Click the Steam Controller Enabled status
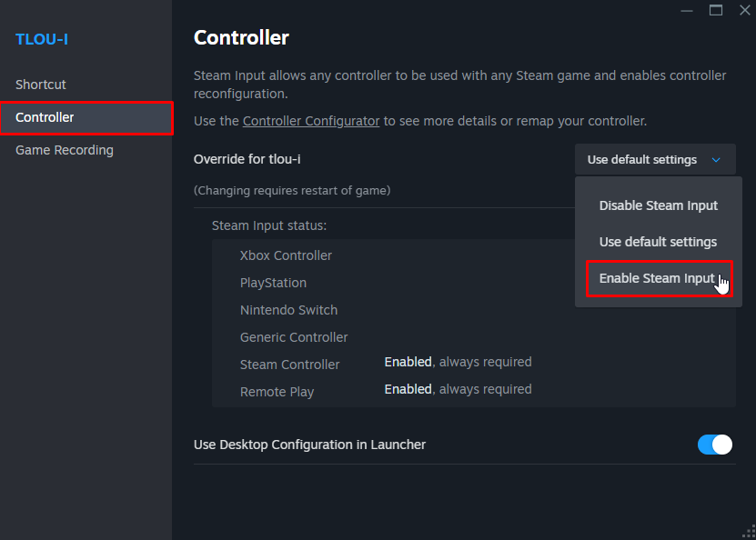 point(408,362)
